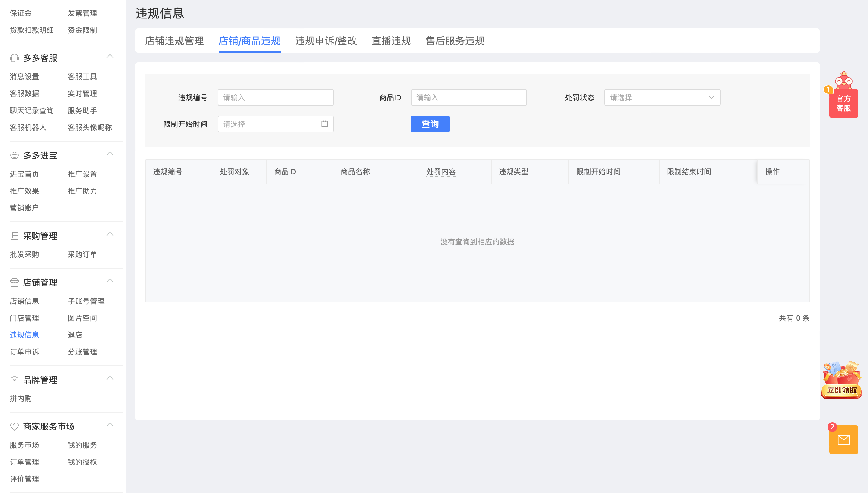Image resolution: width=868 pixels, height=493 pixels.
Task: Go to 营销账户
Action: coord(24,208)
